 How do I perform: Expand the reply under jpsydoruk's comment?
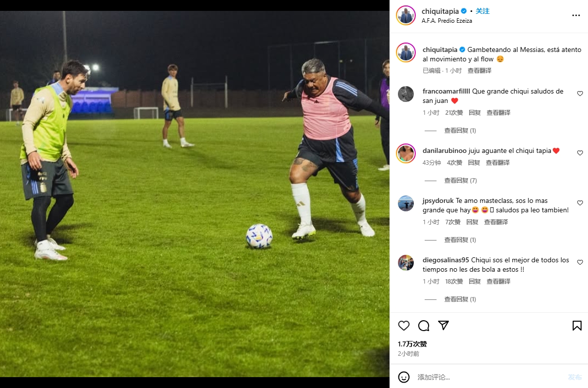[460, 240]
